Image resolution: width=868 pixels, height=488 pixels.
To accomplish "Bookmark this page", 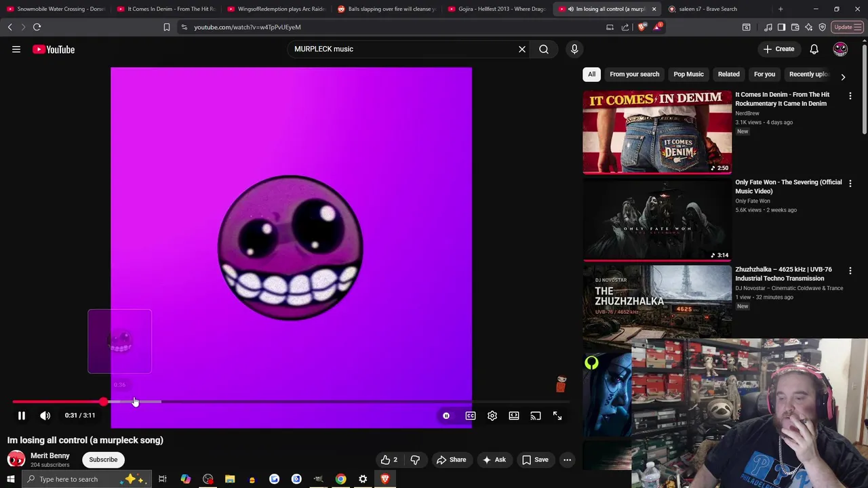I will 166,27.
